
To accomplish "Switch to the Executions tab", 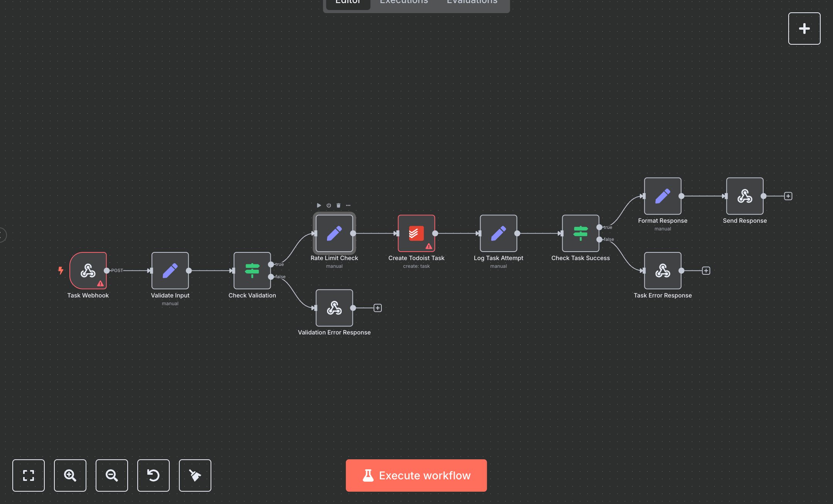I will pos(403,3).
